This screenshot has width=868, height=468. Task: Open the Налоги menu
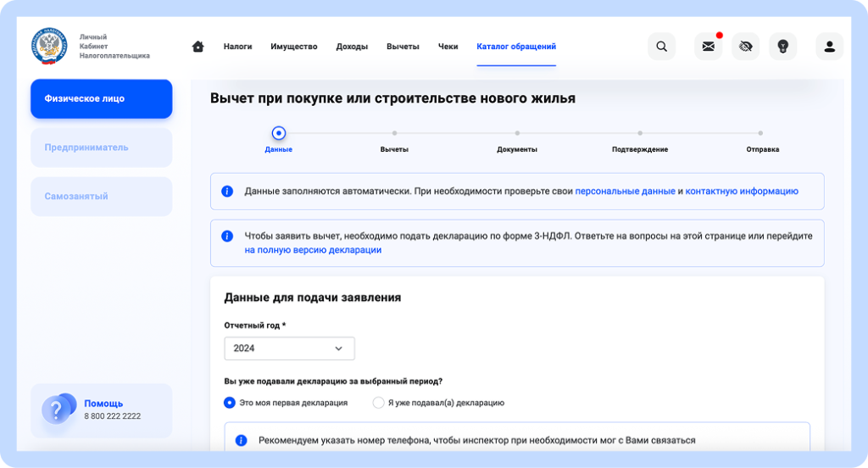[237, 47]
